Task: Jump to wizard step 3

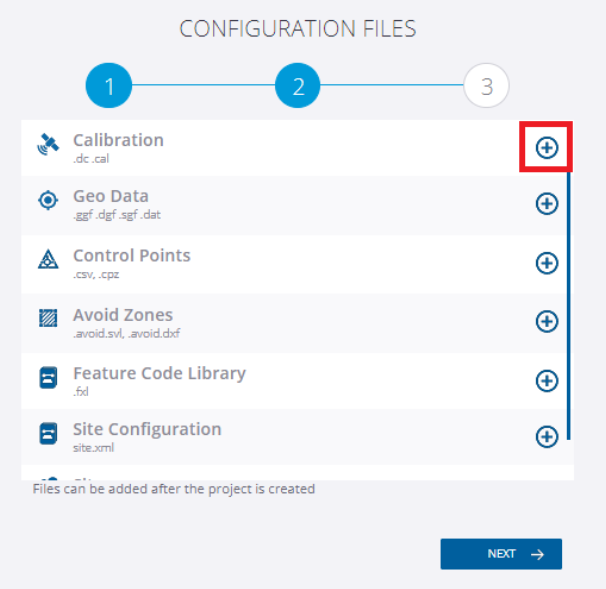Action: coord(486,87)
